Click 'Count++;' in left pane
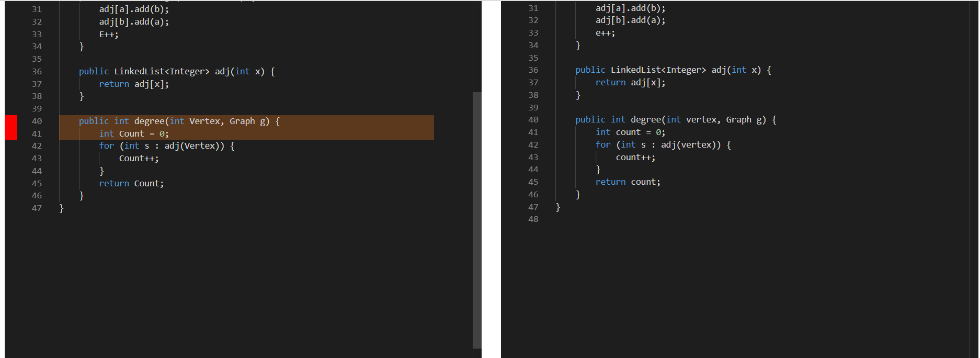This screenshot has width=980, height=358. 139,158
